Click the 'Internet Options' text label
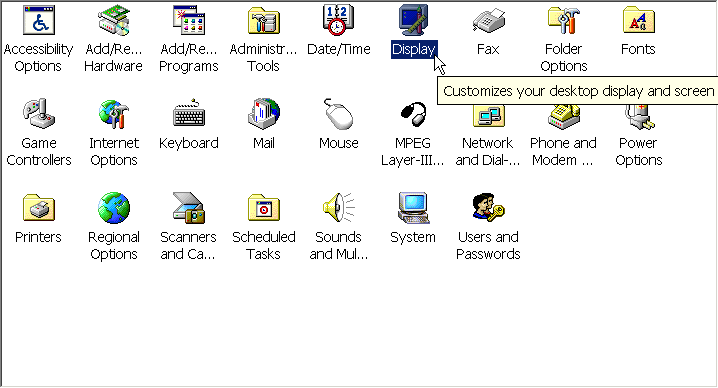This screenshot has width=718, height=388. pos(114,152)
